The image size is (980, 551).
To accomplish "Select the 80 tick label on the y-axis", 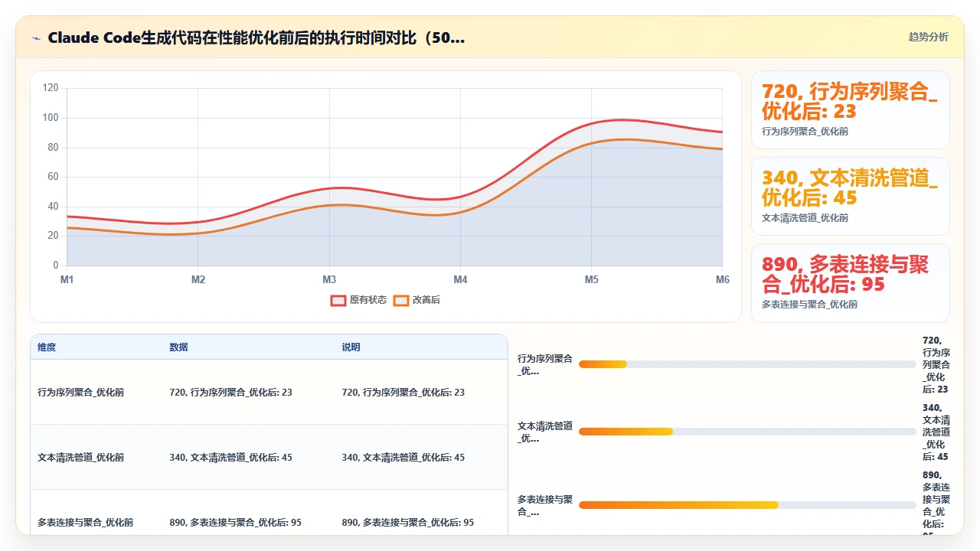I will 53,148.
